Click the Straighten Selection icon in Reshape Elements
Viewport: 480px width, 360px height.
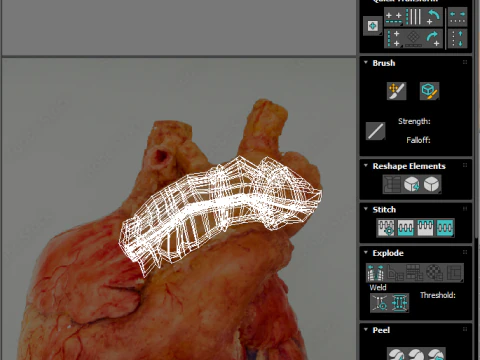tap(392, 184)
